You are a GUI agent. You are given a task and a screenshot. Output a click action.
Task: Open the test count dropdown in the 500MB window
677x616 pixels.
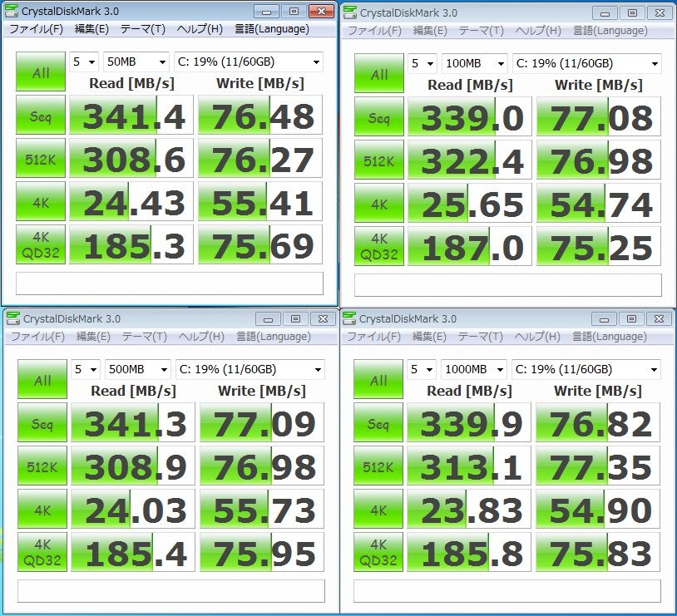point(86,369)
